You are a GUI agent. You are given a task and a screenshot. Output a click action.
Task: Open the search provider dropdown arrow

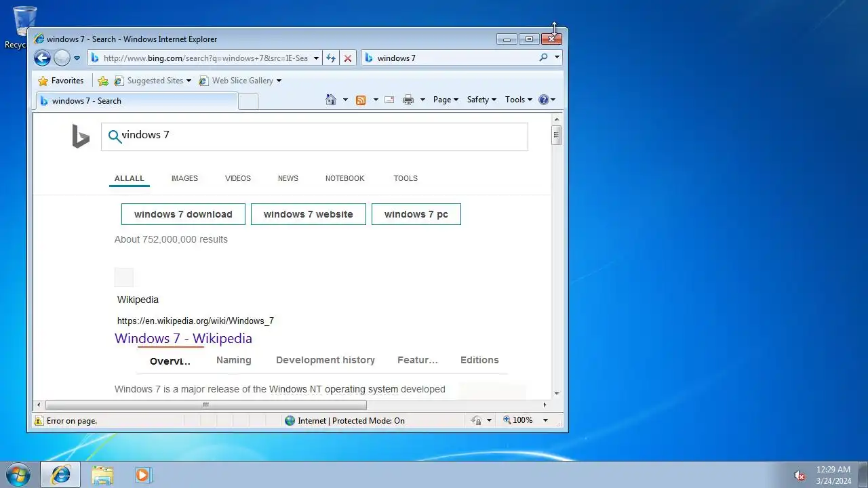coord(557,58)
